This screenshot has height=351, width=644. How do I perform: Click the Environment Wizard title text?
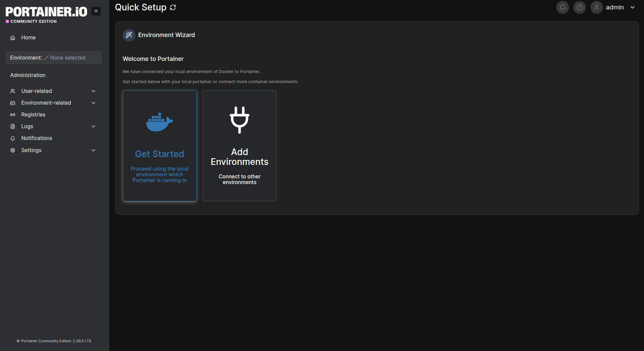click(167, 35)
